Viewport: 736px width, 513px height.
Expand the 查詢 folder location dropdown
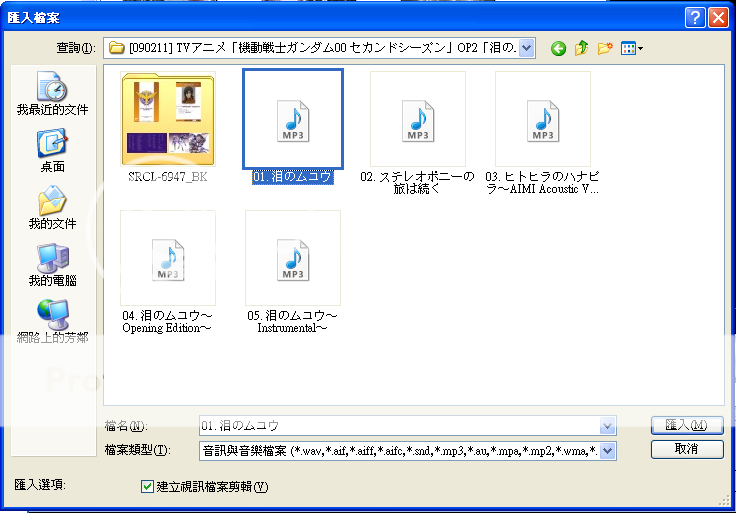pyautogui.click(x=527, y=48)
